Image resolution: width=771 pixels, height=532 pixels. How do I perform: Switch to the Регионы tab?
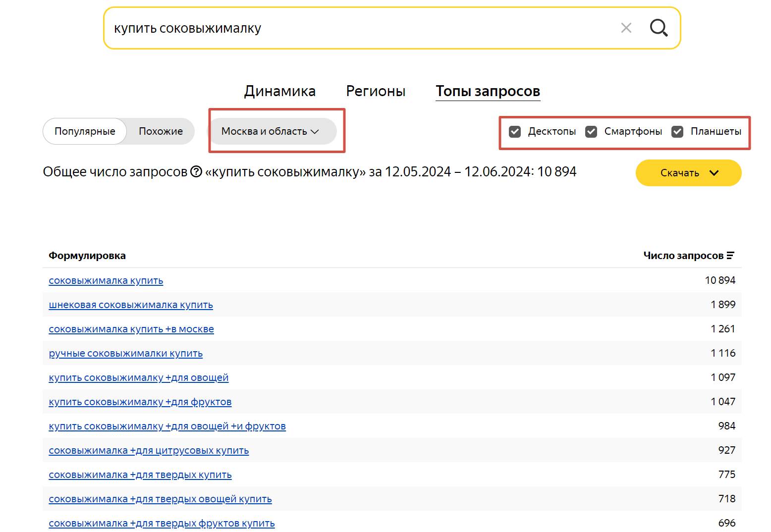point(376,91)
